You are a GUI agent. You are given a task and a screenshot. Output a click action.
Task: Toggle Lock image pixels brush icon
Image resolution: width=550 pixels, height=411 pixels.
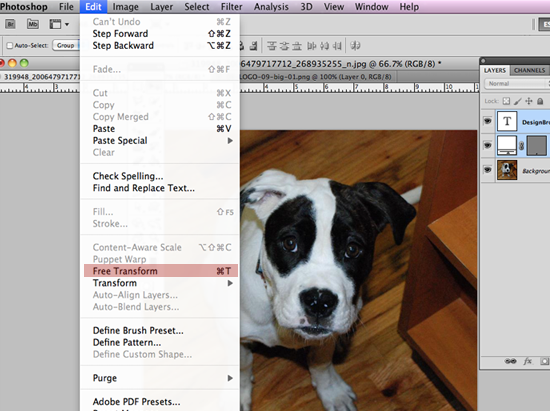click(518, 101)
